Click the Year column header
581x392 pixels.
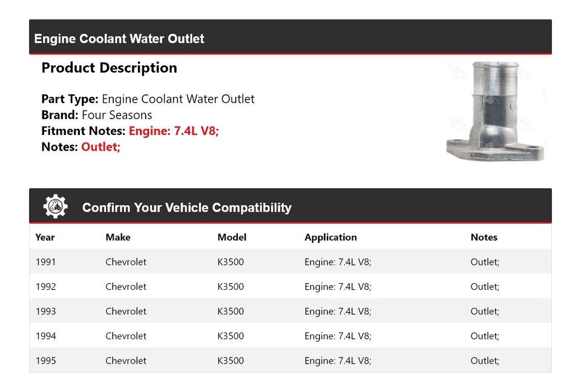[x=45, y=237]
